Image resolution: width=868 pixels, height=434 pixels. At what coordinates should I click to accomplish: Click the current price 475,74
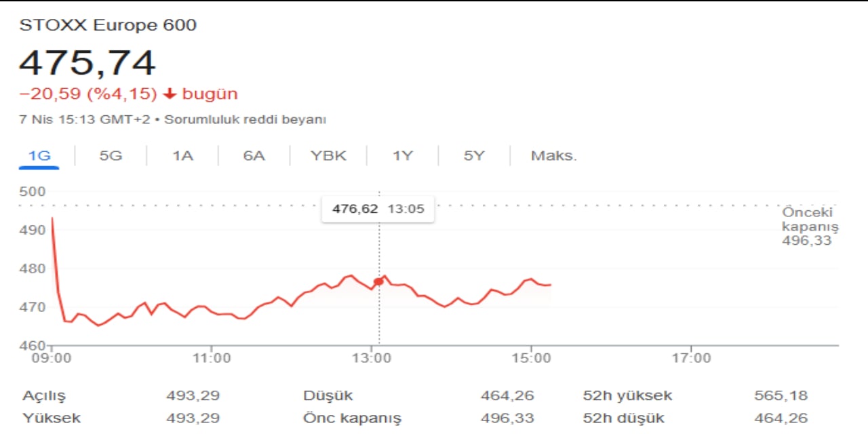click(87, 63)
